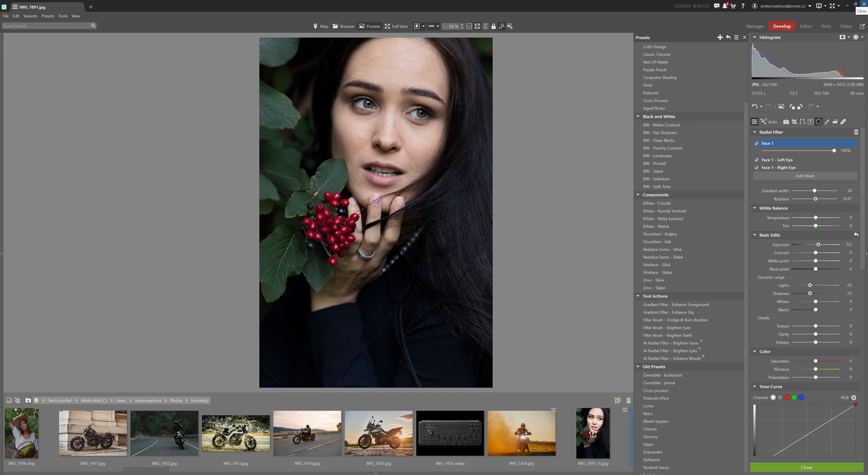Select the Retouching bandage tool
The image size is (868, 475).
click(843, 121)
